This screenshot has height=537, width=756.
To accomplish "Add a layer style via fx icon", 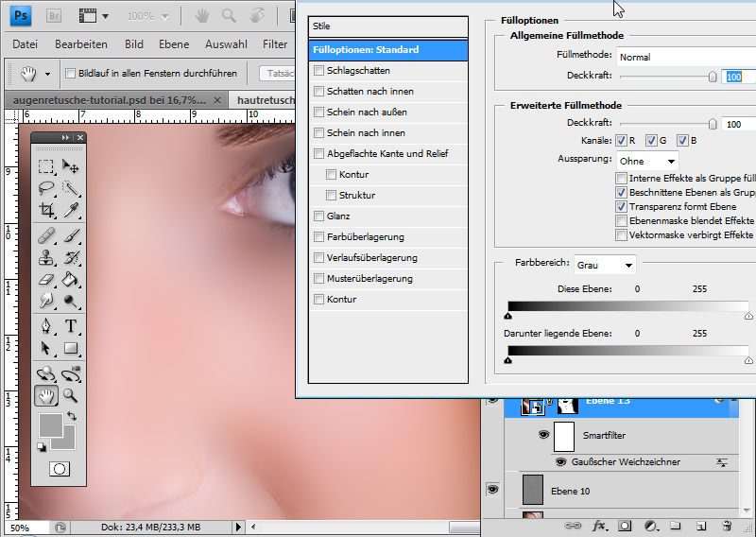I will [599, 525].
